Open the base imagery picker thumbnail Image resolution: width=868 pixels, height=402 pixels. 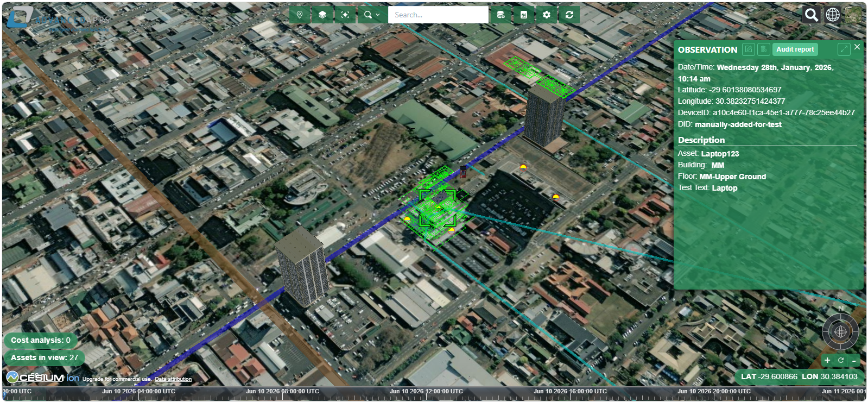pos(853,15)
